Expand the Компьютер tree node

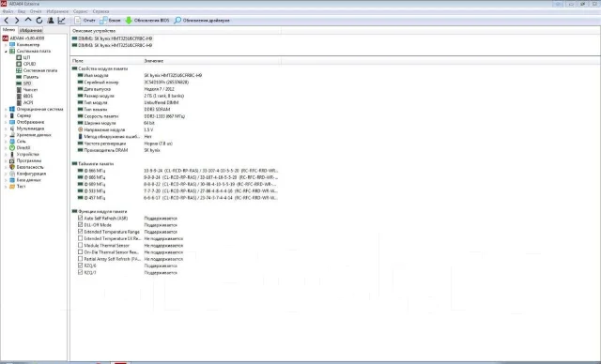6,45
